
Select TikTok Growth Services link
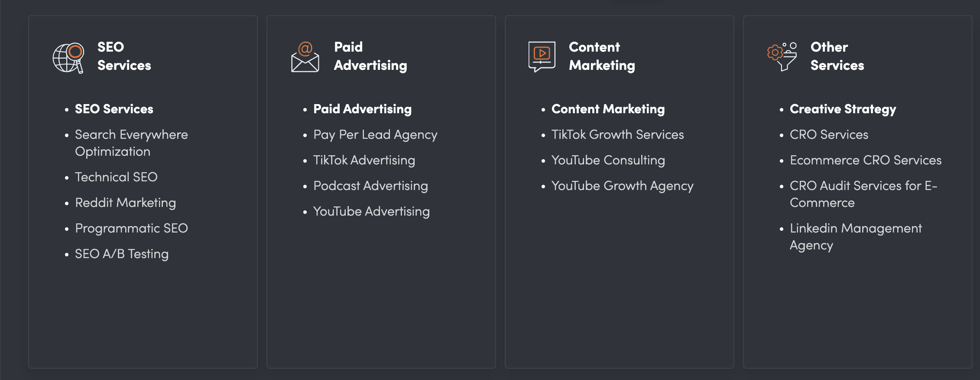point(617,134)
